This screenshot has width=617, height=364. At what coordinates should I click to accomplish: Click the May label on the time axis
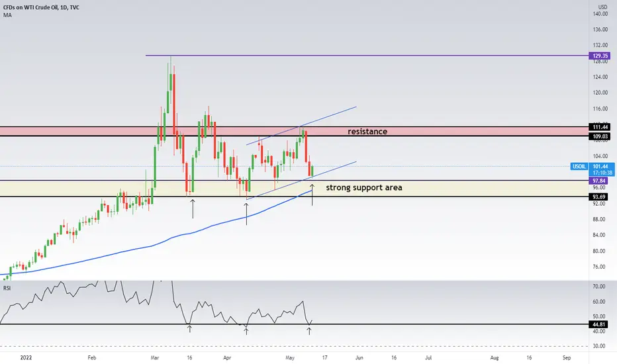290,357
